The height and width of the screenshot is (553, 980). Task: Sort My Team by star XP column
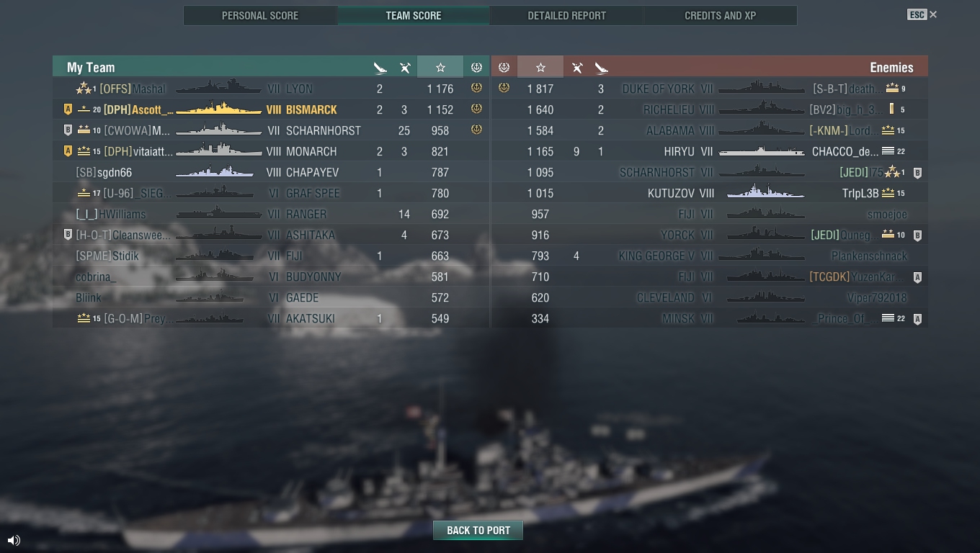click(x=440, y=67)
